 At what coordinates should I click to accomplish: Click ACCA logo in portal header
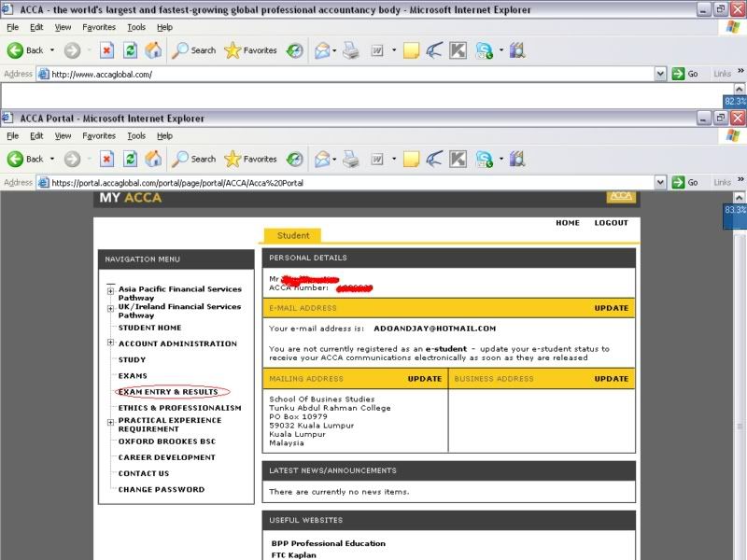621,196
